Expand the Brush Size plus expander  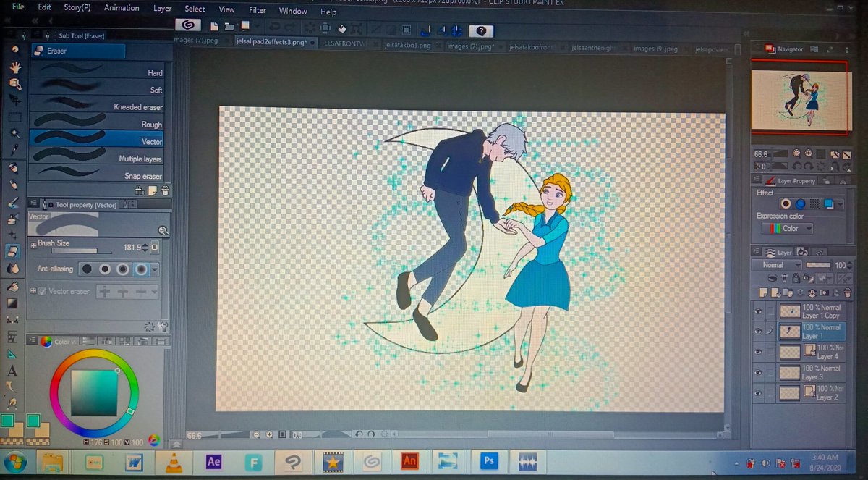[x=33, y=245]
